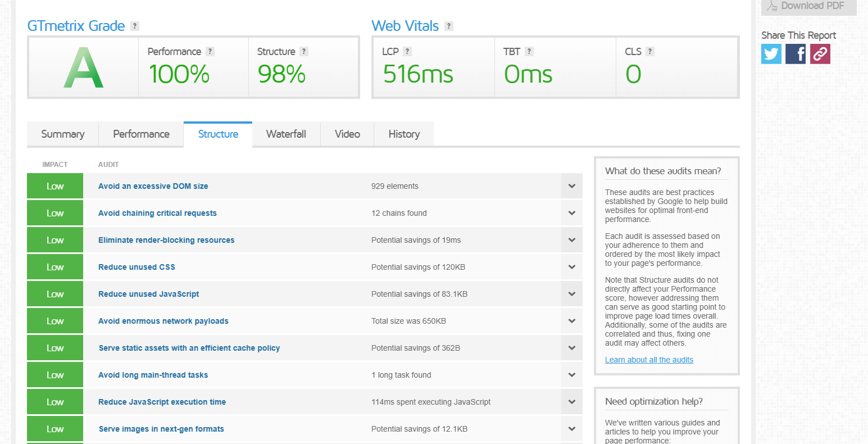Open Eliminate render-blocking resources link

166,240
